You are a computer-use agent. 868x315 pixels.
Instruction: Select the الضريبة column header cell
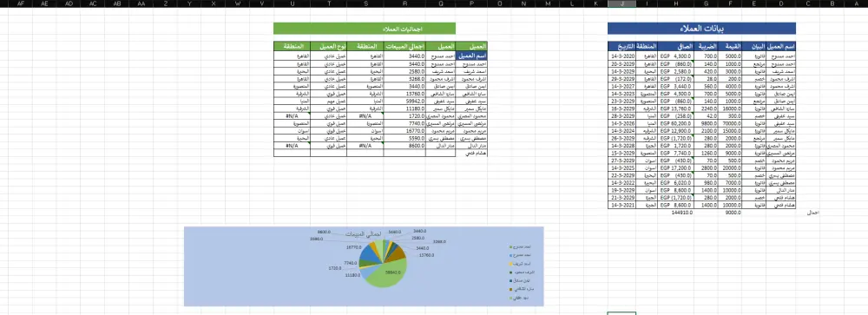click(705, 46)
